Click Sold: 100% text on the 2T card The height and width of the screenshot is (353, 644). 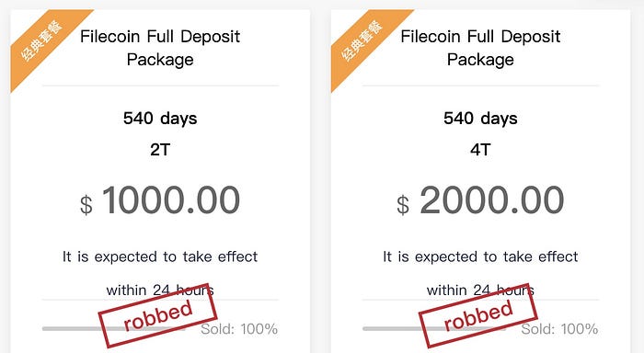(239, 329)
